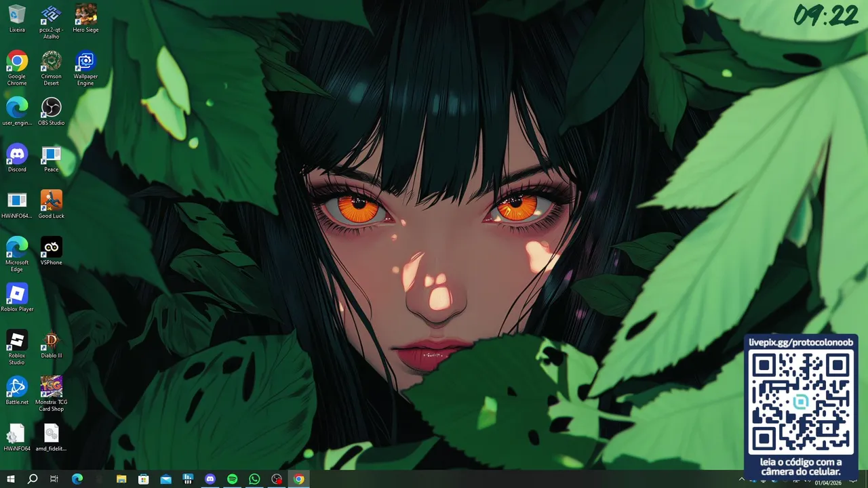Launch Microsoft Edge from the taskbar
The height and width of the screenshot is (488, 868).
77,479
